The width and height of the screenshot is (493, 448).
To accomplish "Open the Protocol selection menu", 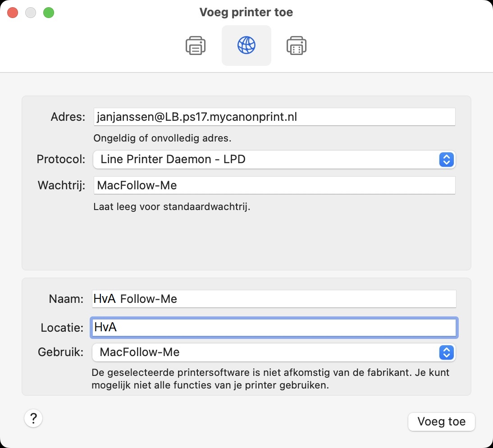I will click(x=274, y=160).
